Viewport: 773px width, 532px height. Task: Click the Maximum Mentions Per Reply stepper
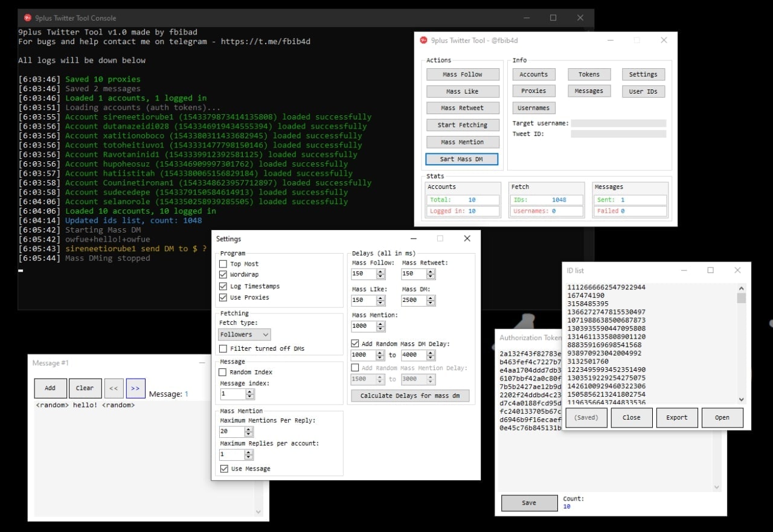(x=248, y=432)
